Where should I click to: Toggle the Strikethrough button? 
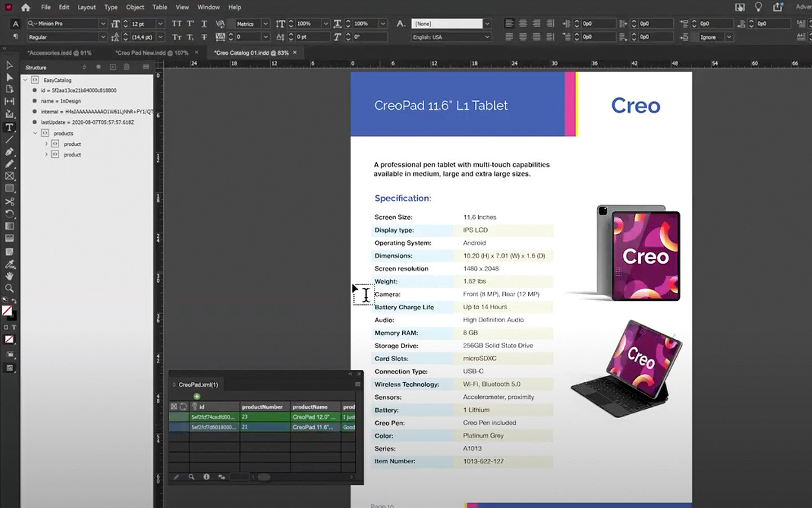(204, 37)
